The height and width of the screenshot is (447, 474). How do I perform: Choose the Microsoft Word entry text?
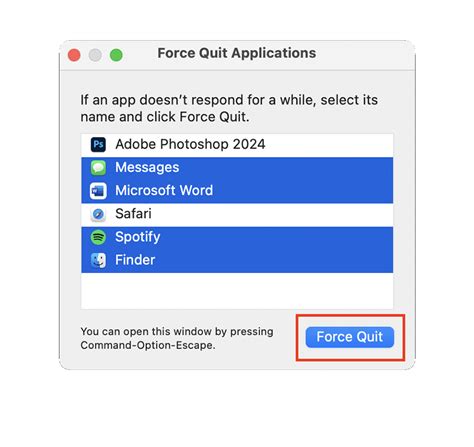(x=164, y=191)
